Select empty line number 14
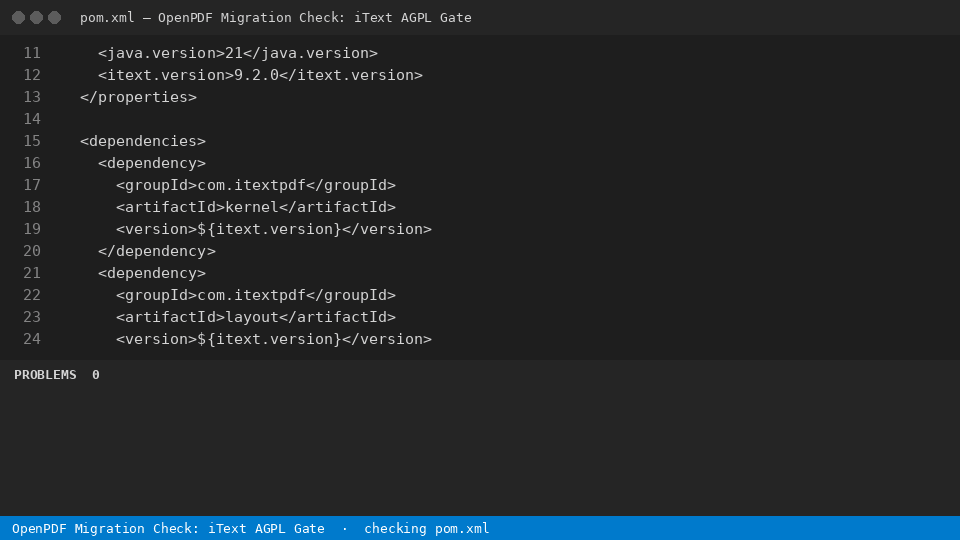The width and height of the screenshot is (960, 540). [32, 119]
